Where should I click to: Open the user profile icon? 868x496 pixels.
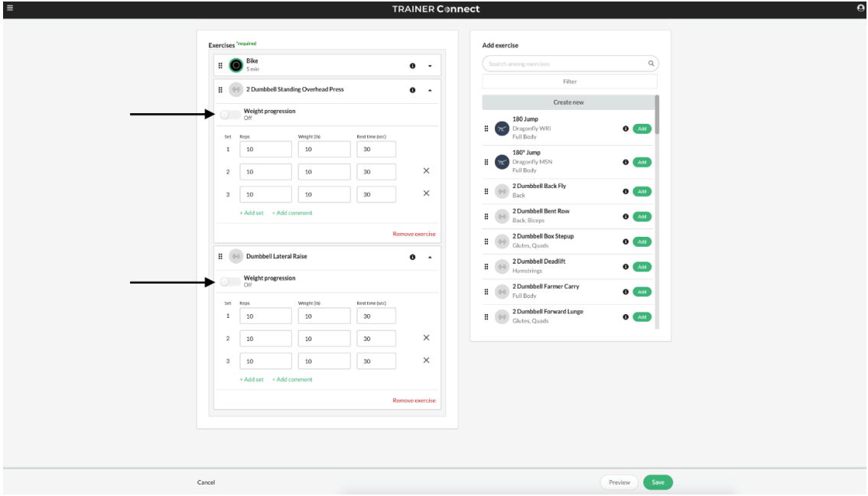(x=860, y=8)
